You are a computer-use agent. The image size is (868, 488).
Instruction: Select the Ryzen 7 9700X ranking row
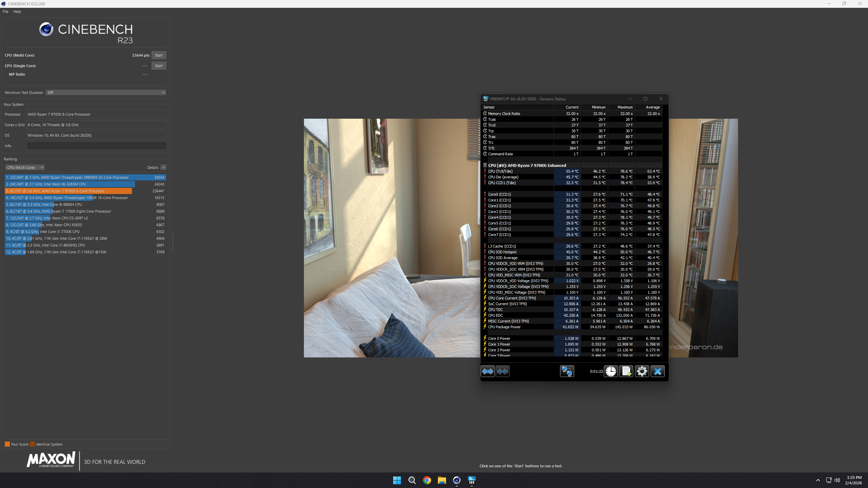(x=85, y=191)
